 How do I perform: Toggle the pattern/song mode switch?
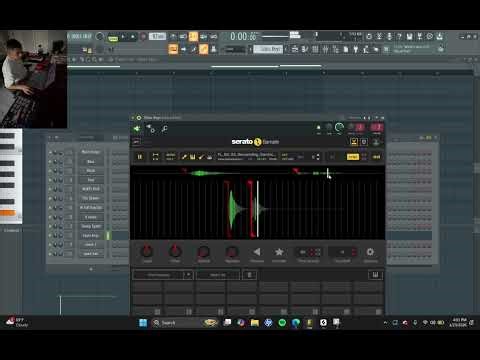click(113, 38)
